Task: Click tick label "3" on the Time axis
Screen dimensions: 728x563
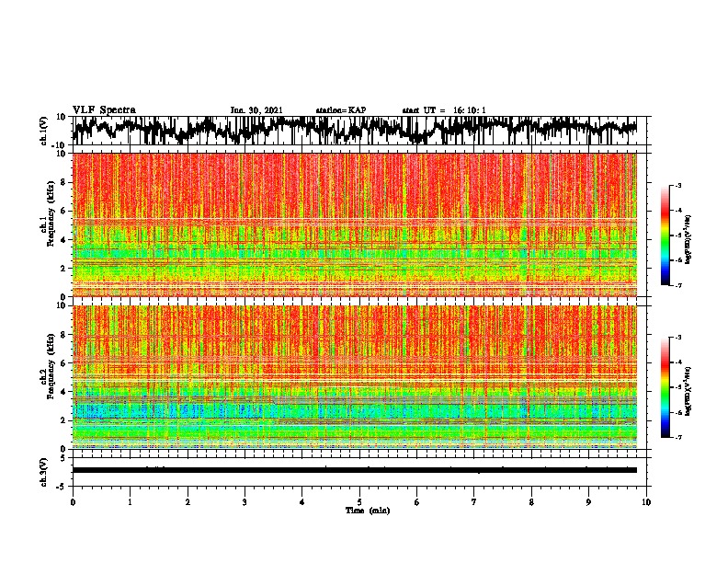Action: pos(245,502)
